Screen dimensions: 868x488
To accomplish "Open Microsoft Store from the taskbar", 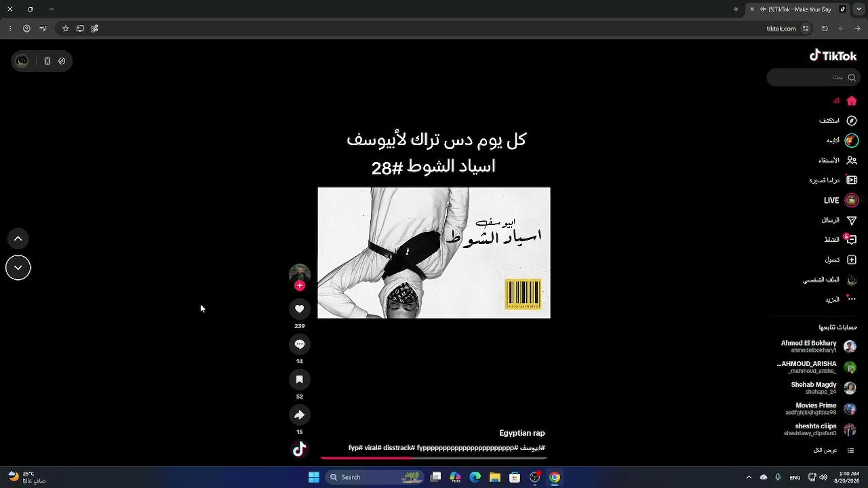I will tap(515, 477).
